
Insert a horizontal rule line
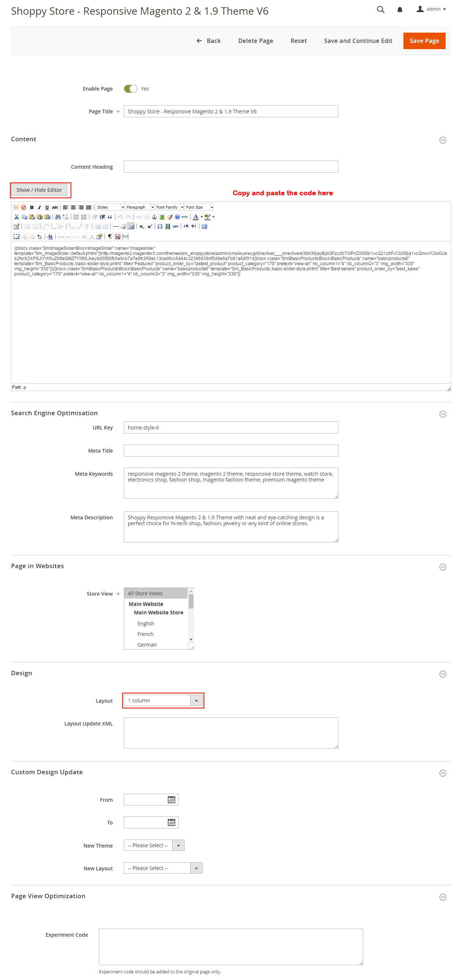[x=115, y=226]
